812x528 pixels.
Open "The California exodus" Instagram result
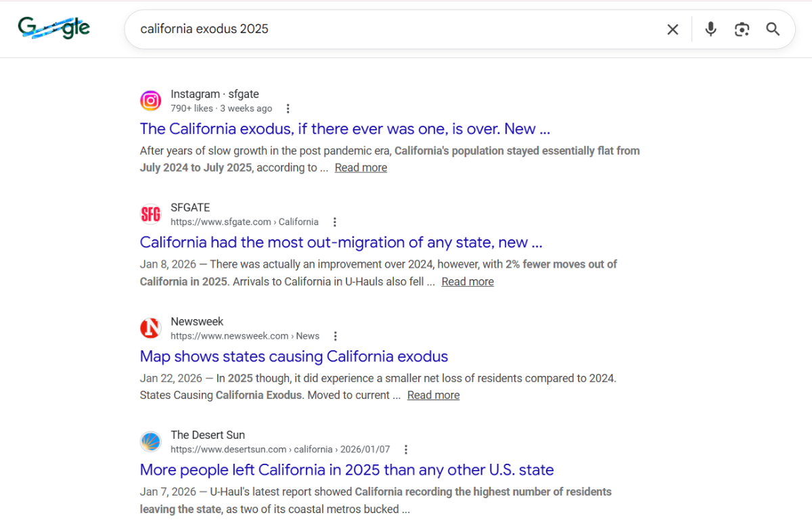point(344,129)
